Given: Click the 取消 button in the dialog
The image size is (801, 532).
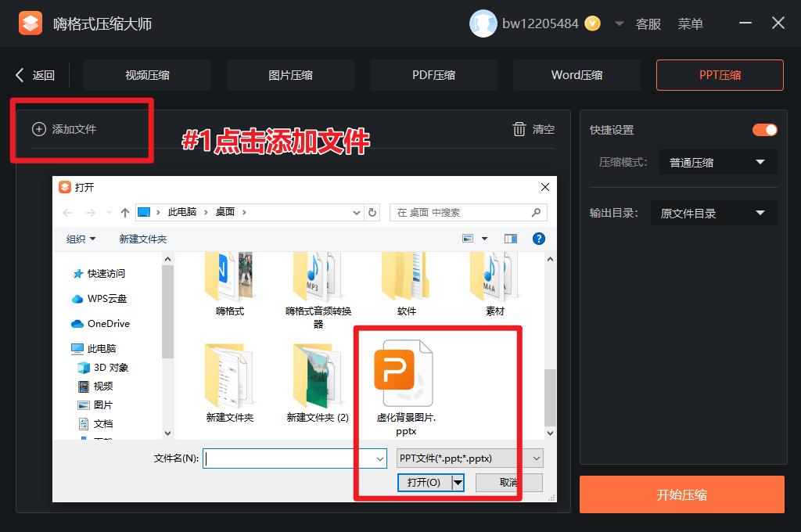Looking at the screenshot, I should coord(508,483).
